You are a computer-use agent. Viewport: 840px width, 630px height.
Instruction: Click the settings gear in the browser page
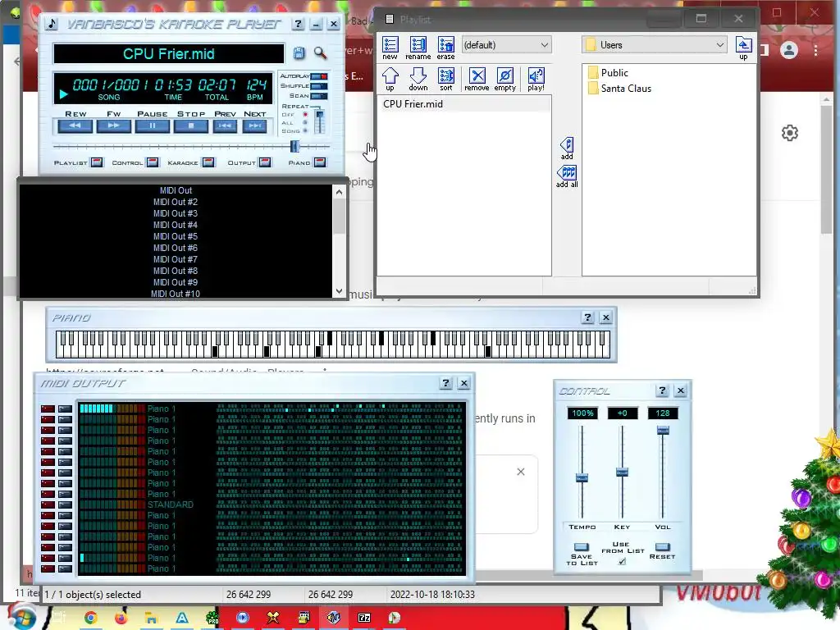(x=790, y=133)
